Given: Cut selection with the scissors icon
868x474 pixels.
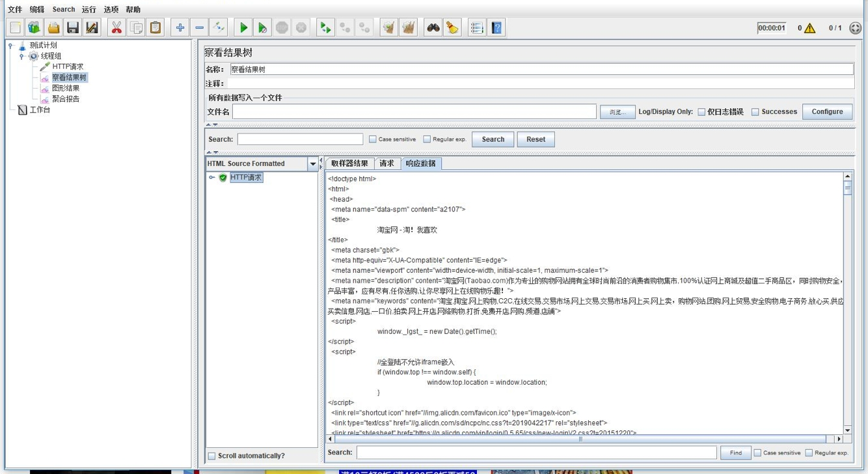Looking at the screenshot, I should [116, 27].
